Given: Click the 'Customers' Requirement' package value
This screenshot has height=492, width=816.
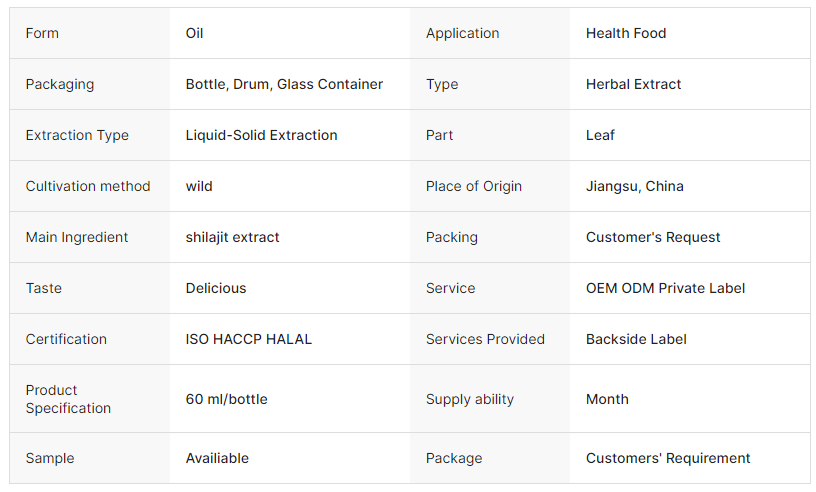Looking at the screenshot, I should point(668,458).
